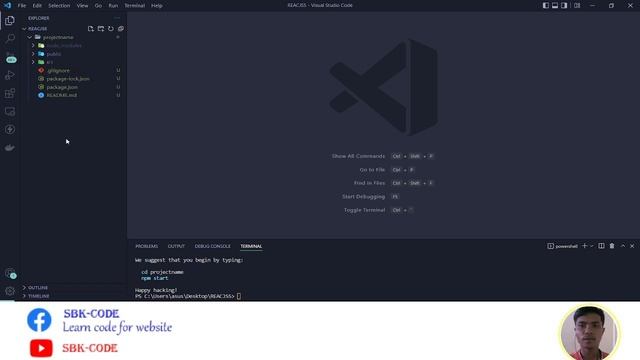This screenshot has width=640, height=360.
Task: Open the Help menu
Action: pos(157,6)
